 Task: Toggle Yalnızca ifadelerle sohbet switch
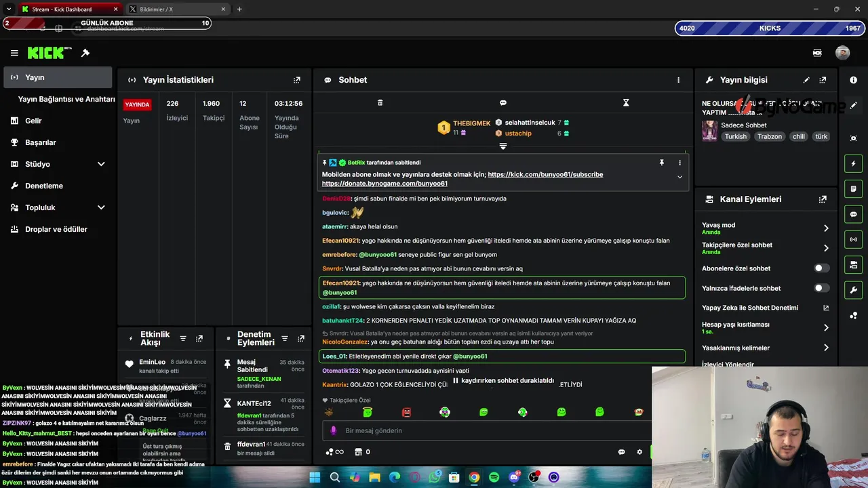821,288
